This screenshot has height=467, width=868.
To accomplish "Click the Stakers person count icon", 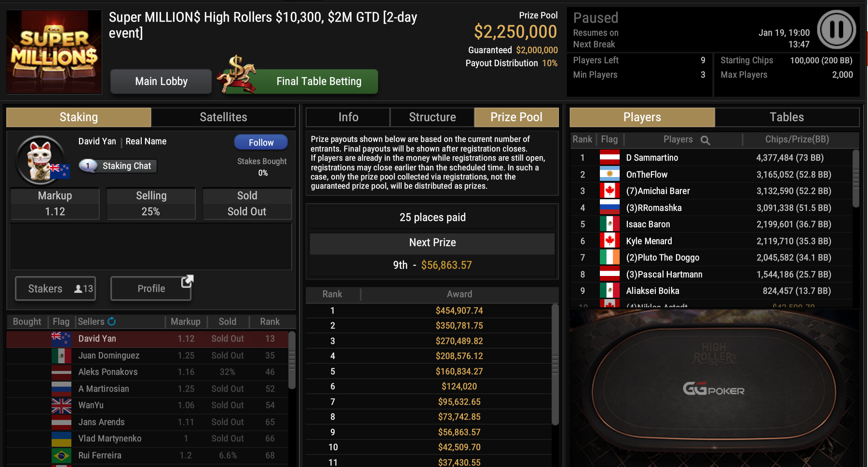I will 78,288.
